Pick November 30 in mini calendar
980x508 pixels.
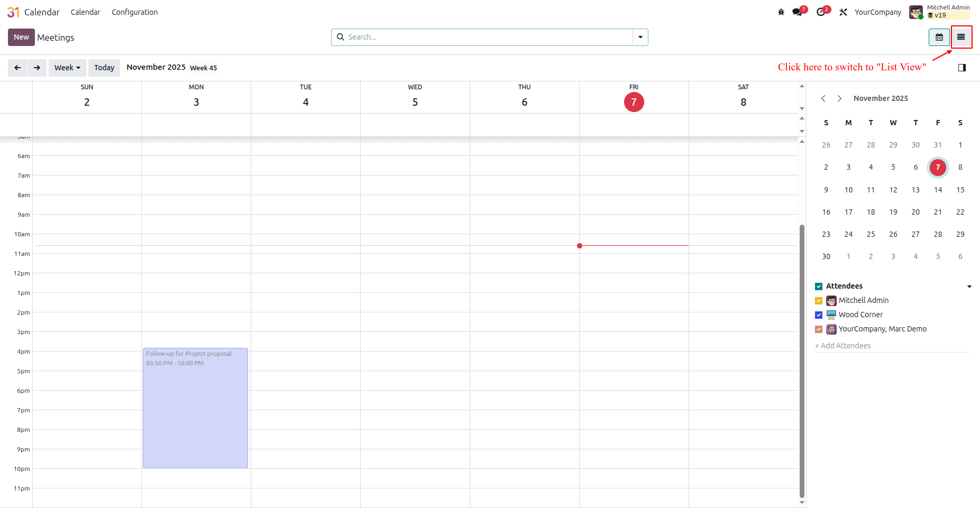point(826,256)
